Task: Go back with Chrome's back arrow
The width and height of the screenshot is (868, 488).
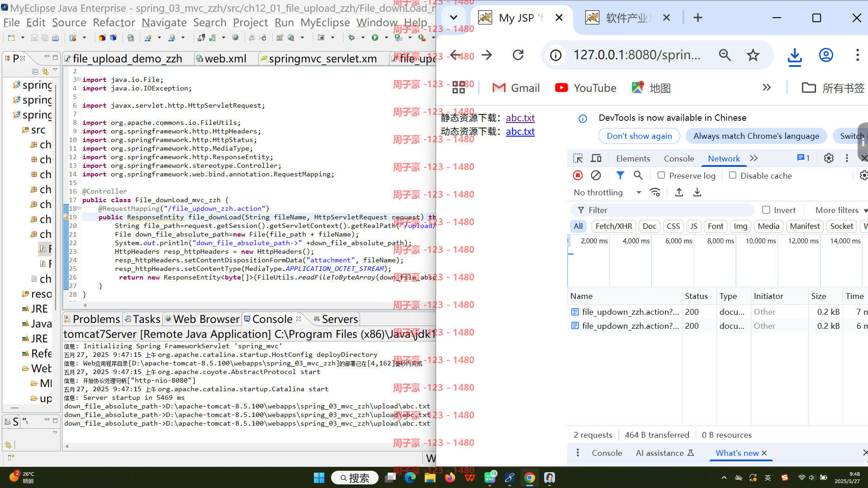Action: click(455, 55)
